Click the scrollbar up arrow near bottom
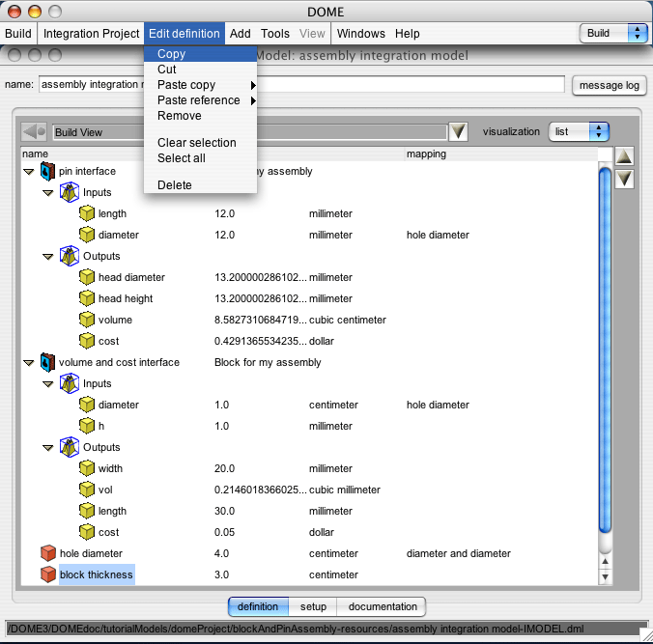This screenshot has height=644, width=653. [605, 562]
